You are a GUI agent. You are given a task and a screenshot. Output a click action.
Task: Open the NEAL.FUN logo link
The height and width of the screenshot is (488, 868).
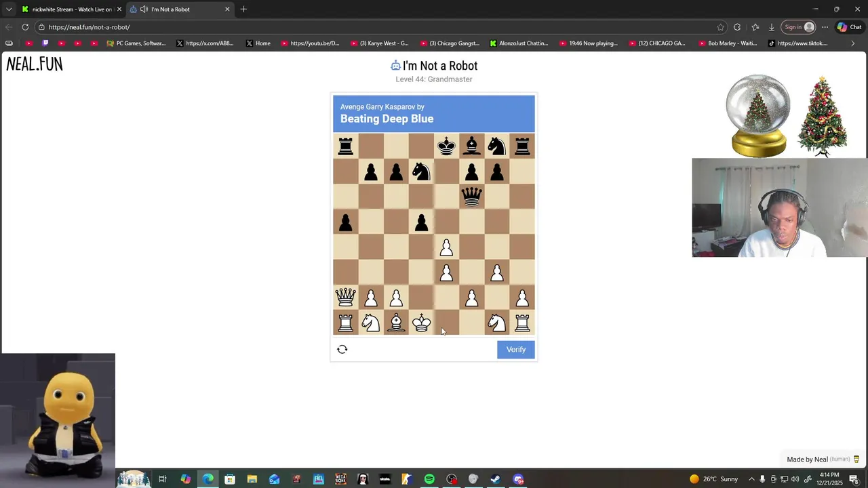(x=35, y=64)
